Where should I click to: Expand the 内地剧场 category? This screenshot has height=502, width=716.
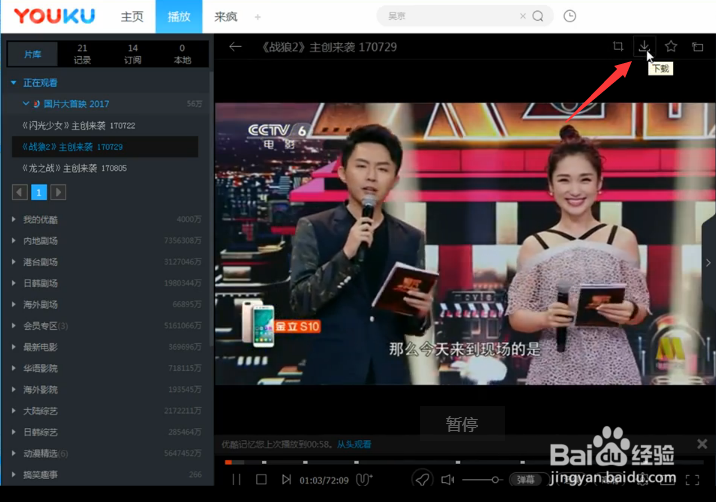(14, 240)
